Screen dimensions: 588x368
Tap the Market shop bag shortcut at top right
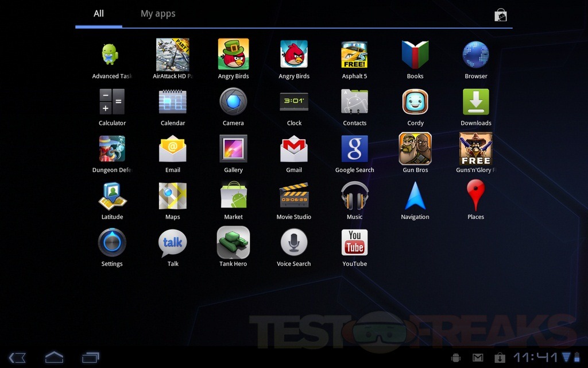click(501, 16)
